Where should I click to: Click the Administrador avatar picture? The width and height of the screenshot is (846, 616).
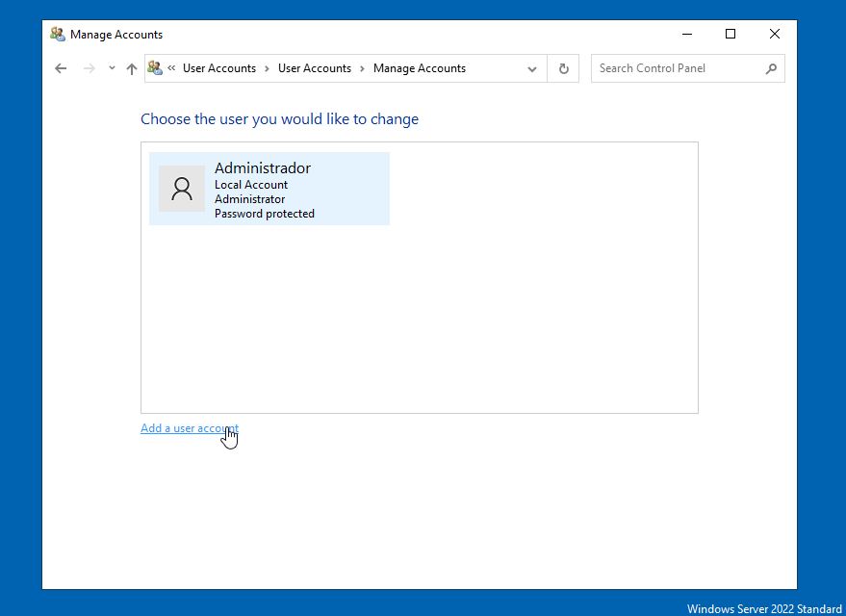(182, 189)
